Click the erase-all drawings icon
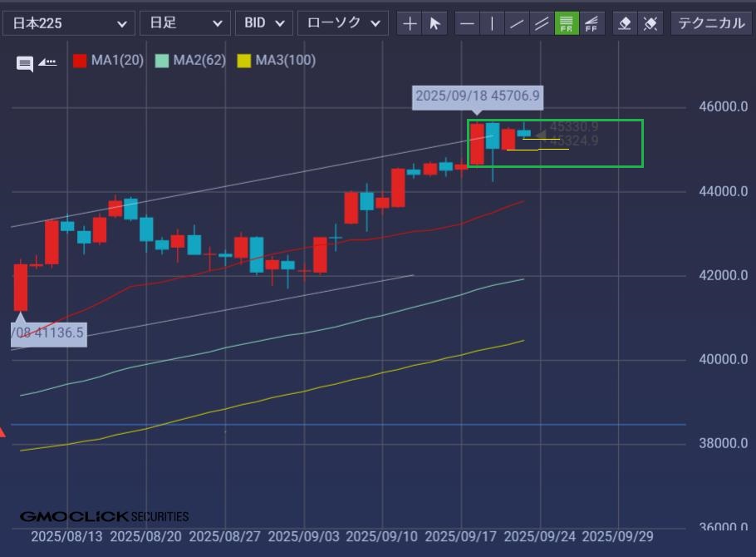Viewport: 756px width, 557px height. [x=650, y=23]
